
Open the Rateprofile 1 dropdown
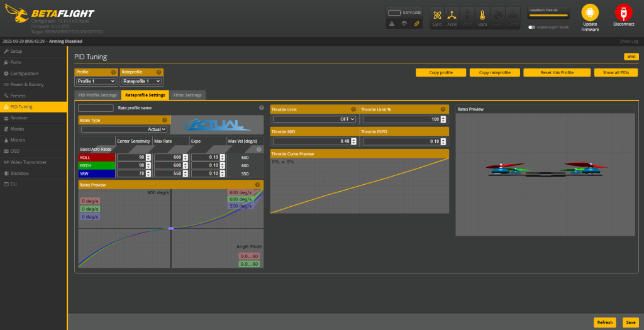point(142,81)
